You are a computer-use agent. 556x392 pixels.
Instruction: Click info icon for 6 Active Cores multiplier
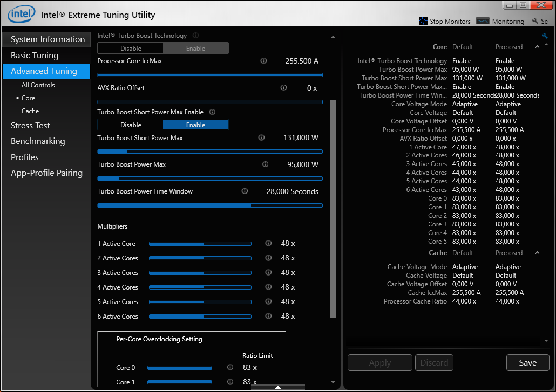pos(268,316)
